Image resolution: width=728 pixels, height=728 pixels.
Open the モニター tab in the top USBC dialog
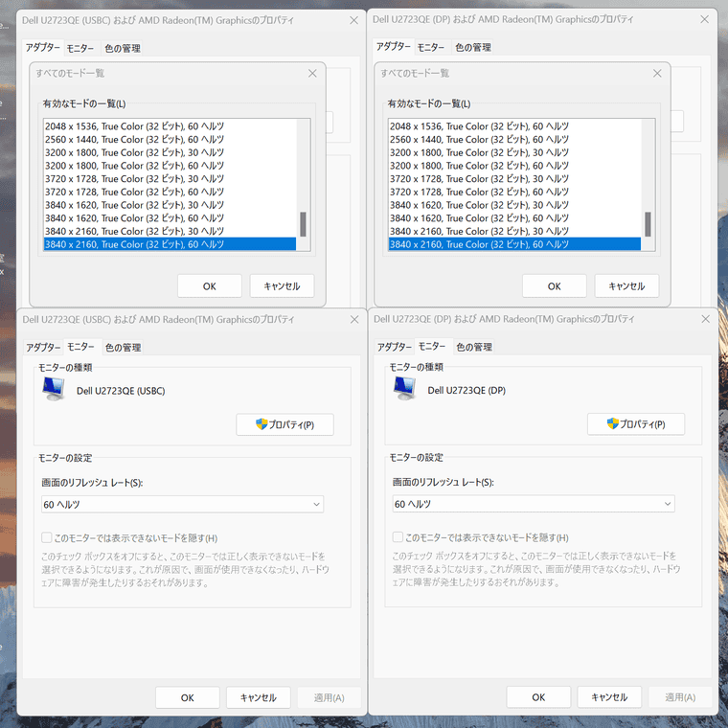point(80,48)
